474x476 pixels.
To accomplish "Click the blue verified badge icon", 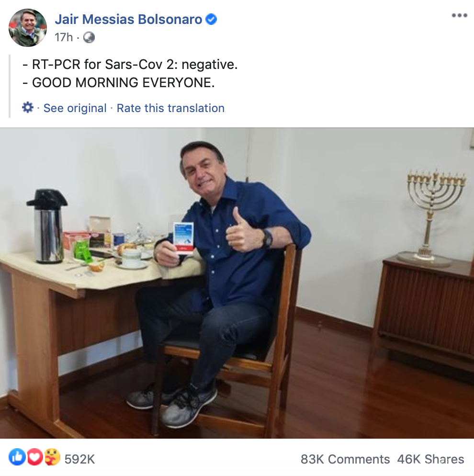I will 211,20.
